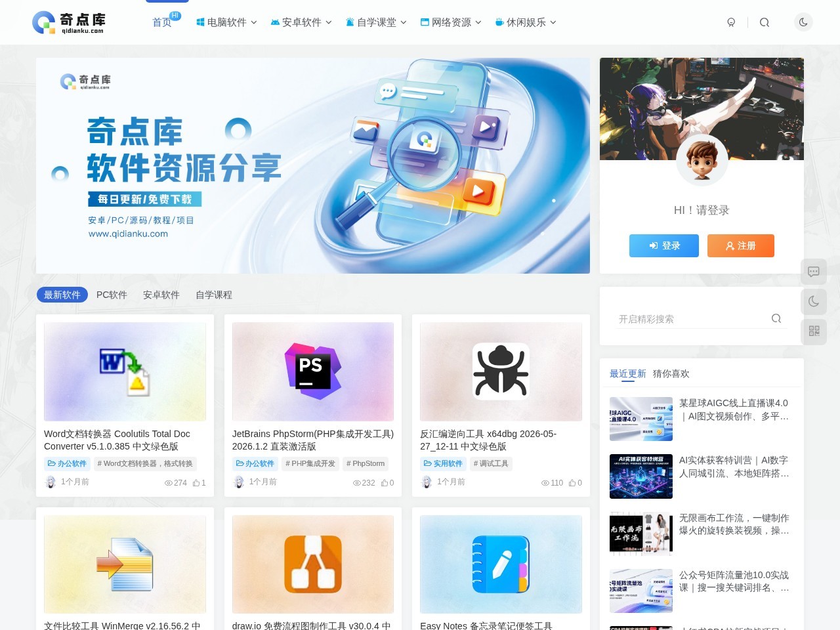Click view count eye icon on PhpStorm card
Image resolution: width=840 pixels, height=630 pixels.
tap(357, 483)
